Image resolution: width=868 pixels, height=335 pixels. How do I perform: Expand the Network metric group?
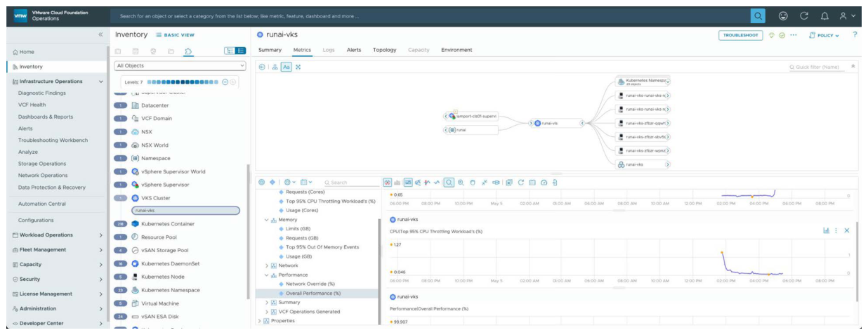coord(267,265)
